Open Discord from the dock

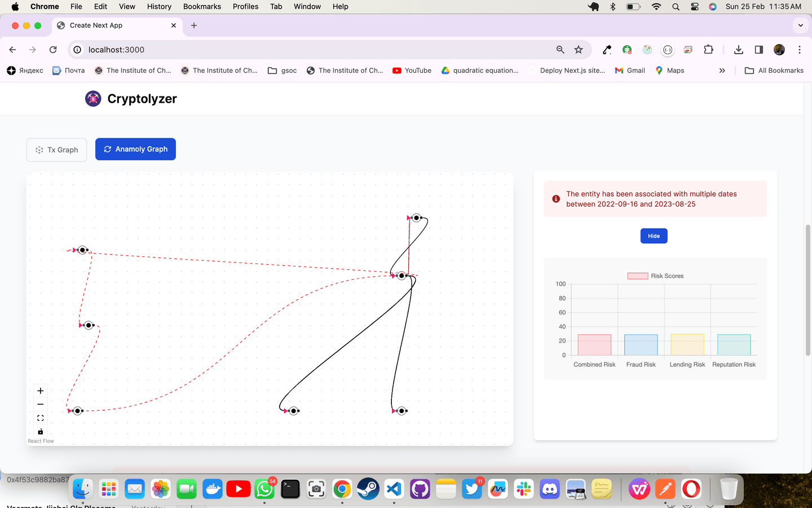click(x=550, y=489)
